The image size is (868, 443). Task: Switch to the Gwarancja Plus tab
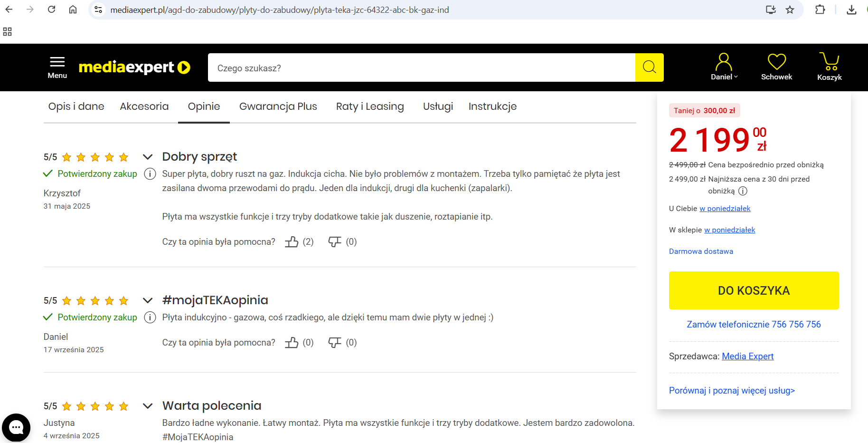(x=278, y=106)
